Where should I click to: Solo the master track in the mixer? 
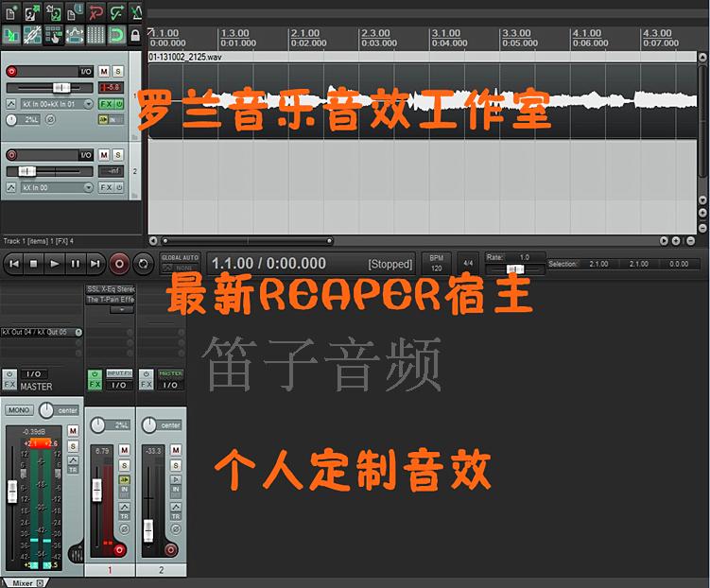click(x=73, y=446)
